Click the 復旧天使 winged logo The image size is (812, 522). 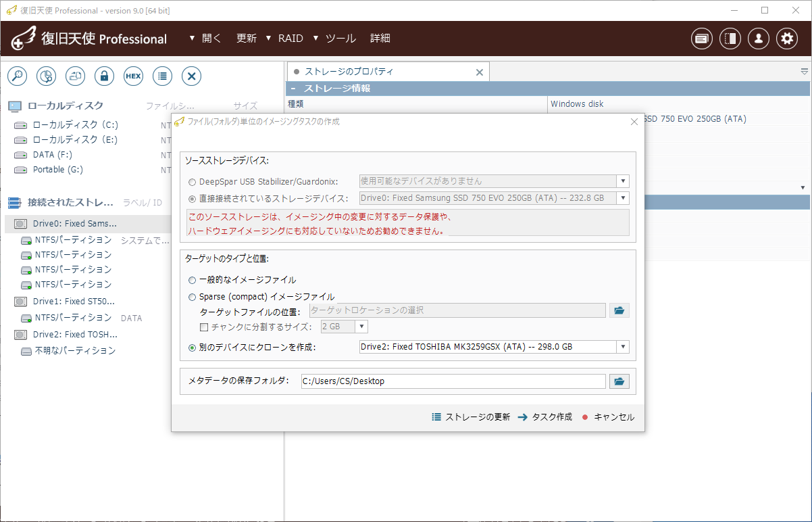click(x=24, y=39)
